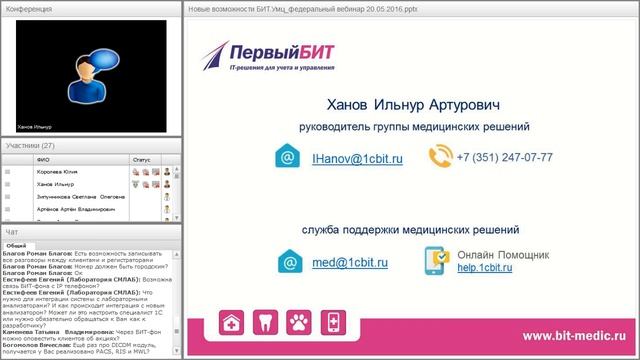Click the speaker avatar in the conference video

coord(93,76)
